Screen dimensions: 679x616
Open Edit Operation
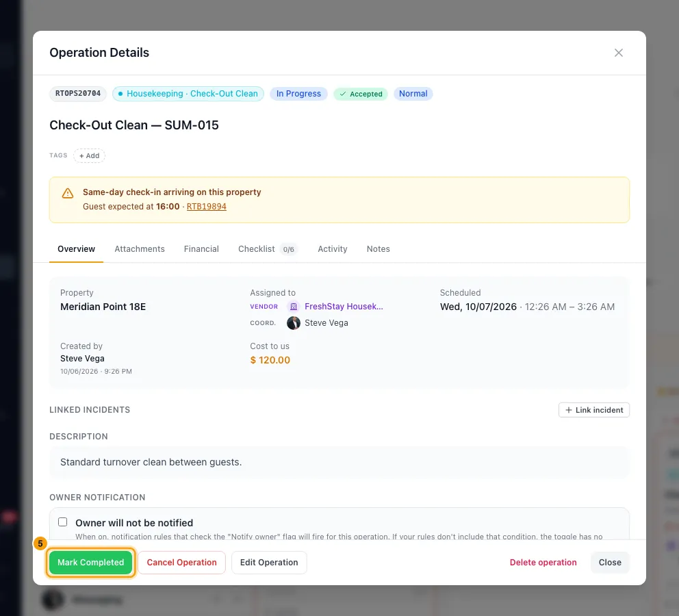(x=269, y=563)
